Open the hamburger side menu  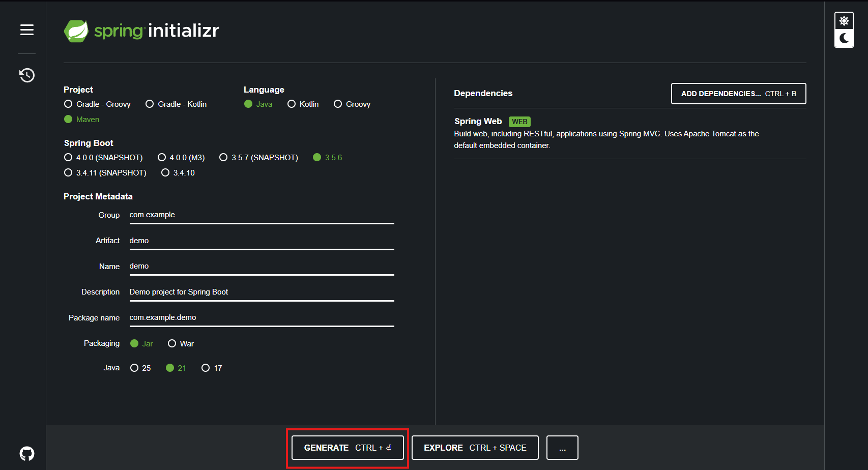tap(27, 30)
